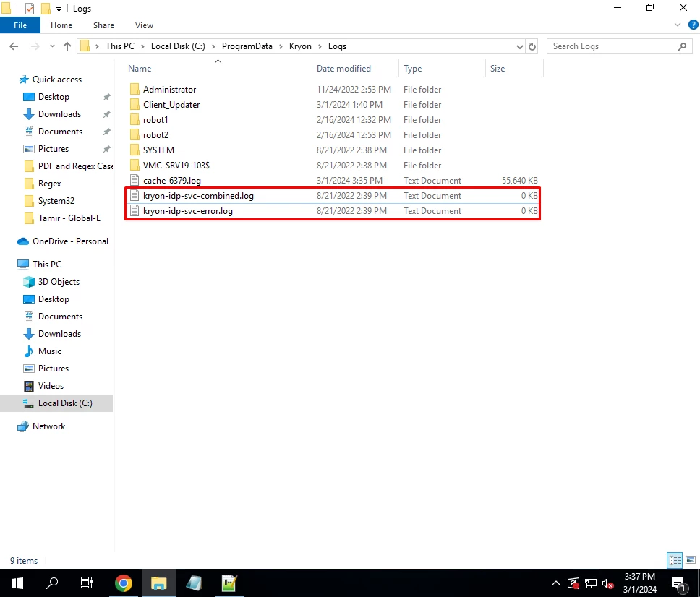Switch to Large icons view layout
The height and width of the screenshot is (597, 700).
tap(690, 560)
